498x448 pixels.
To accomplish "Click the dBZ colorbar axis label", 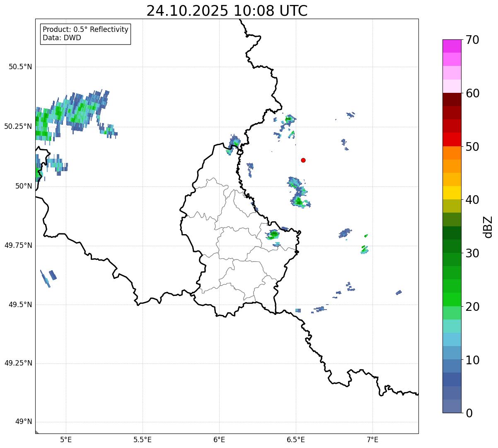I will (x=488, y=227).
